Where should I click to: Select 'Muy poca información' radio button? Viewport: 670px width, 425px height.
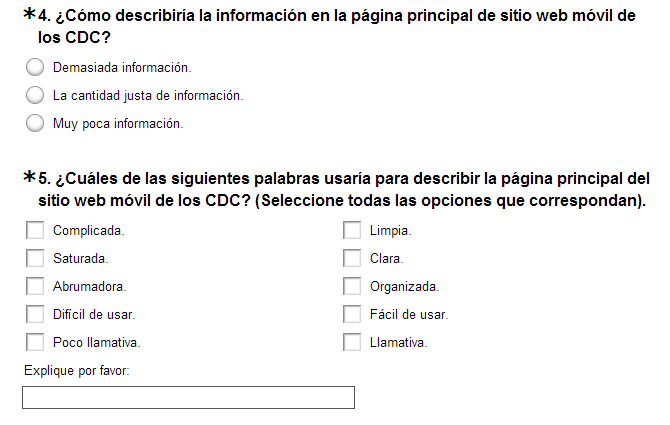[35, 124]
